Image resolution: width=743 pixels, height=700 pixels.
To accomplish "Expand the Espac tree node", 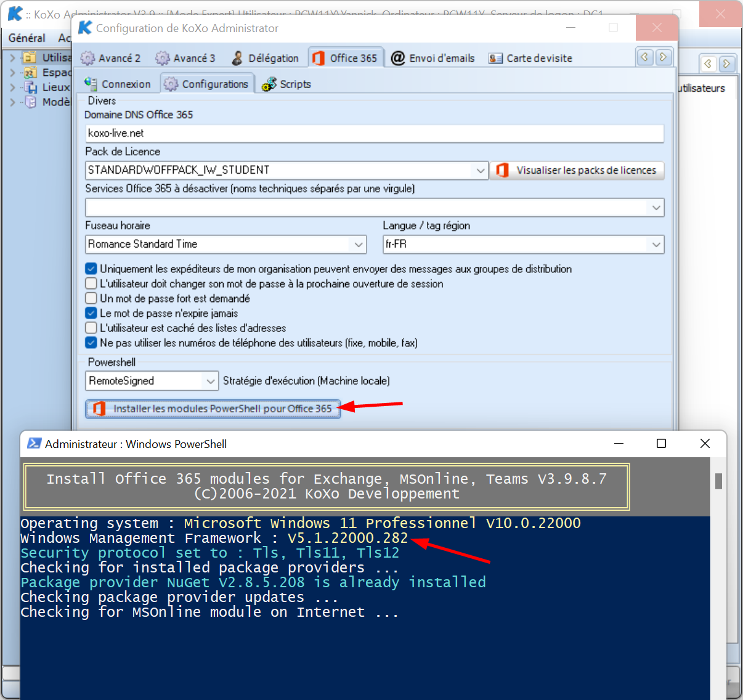I will [13, 73].
